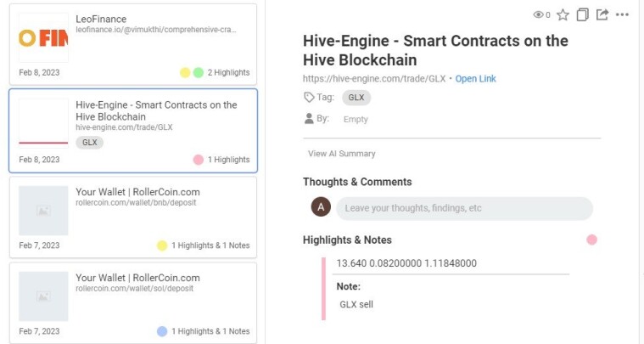The image size is (644, 344).
Task: Click the Leave your thoughts comment field
Action: click(x=464, y=208)
